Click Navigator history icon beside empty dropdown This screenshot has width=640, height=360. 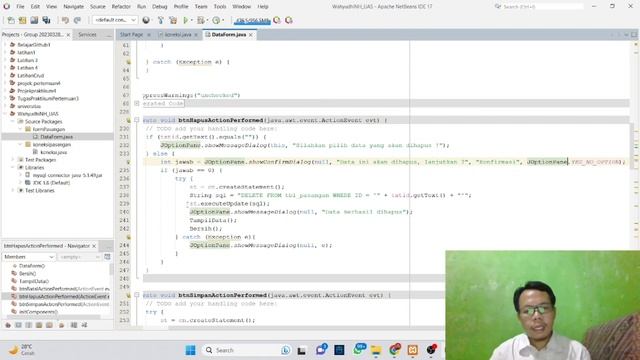[107, 257]
